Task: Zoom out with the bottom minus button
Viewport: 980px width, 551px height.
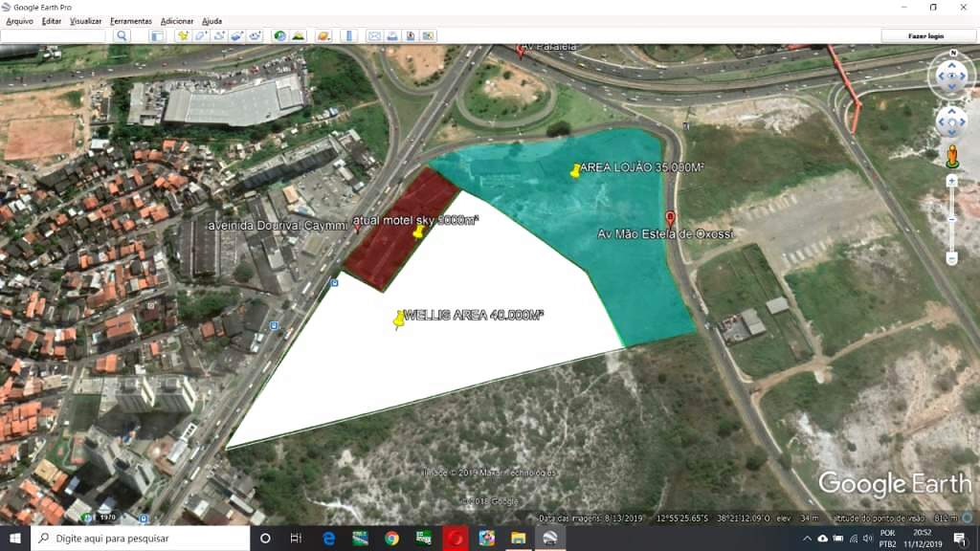Action: pyautogui.click(x=952, y=258)
